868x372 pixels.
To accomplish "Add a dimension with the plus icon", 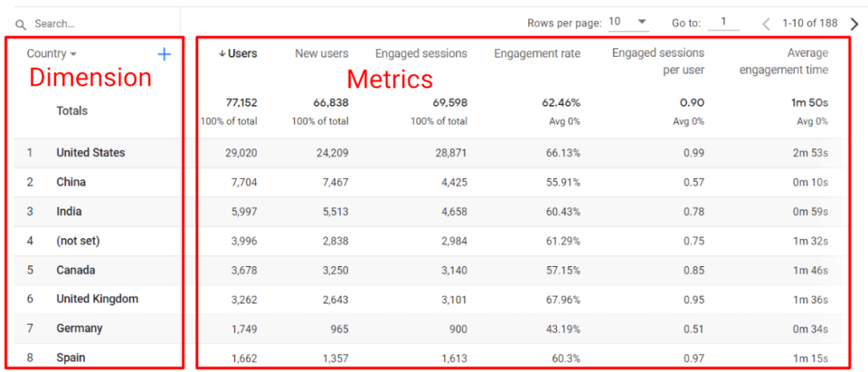I will tap(164, 54).
